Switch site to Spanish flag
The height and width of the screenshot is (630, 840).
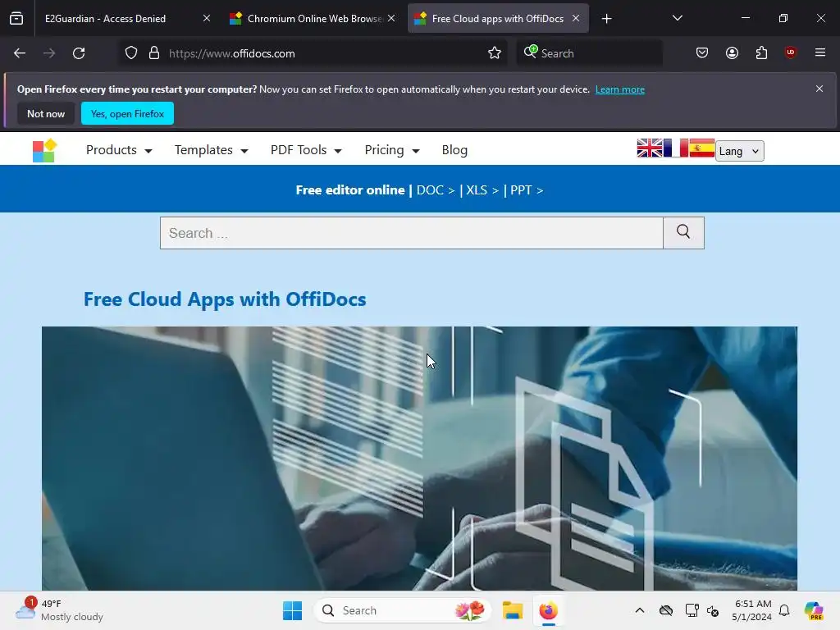701,148
